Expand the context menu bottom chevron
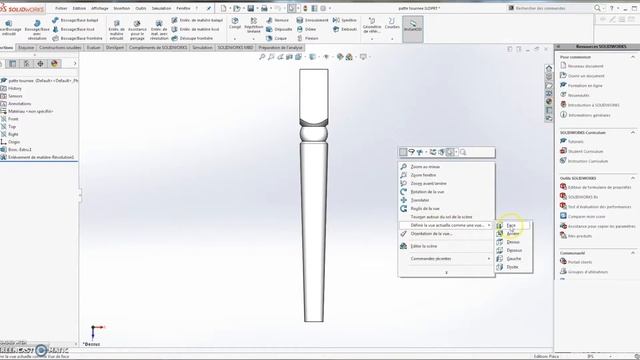Image resolution: width=640 pixels, height=360 pixels. (x=447, y=272)
